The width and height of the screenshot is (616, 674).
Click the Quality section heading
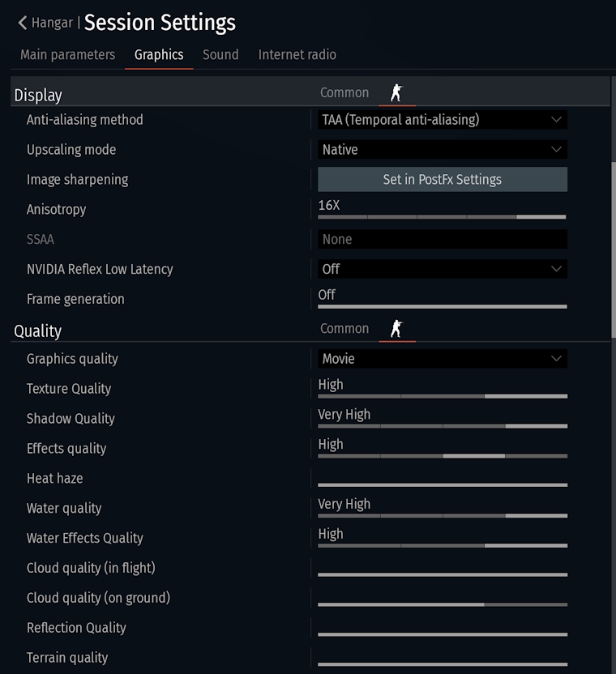pyautogui.click(x=38, y=331)
